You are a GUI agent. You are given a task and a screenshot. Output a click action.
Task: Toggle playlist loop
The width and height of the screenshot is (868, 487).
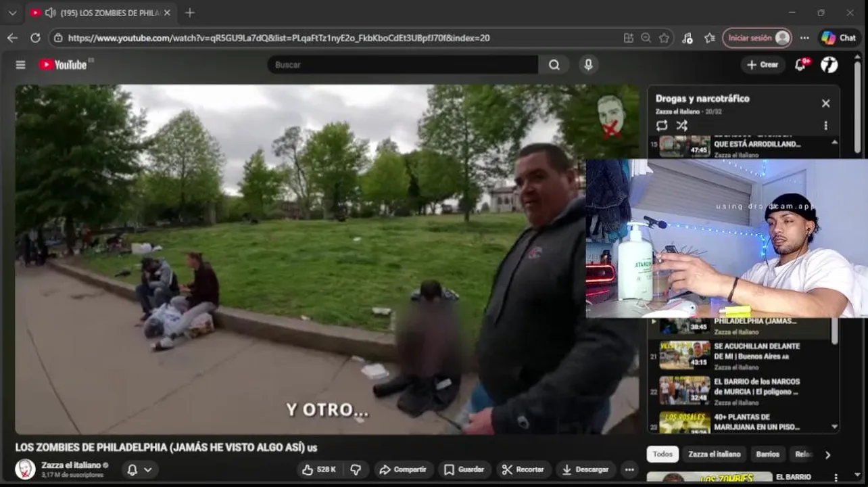[x=661, y=125]
